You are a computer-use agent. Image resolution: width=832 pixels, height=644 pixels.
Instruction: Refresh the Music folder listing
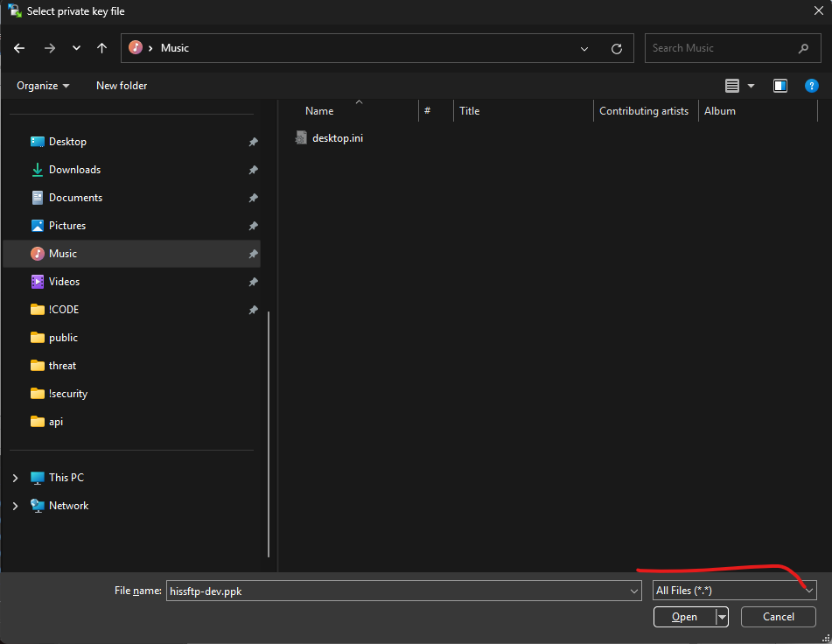tap(617, 49)
